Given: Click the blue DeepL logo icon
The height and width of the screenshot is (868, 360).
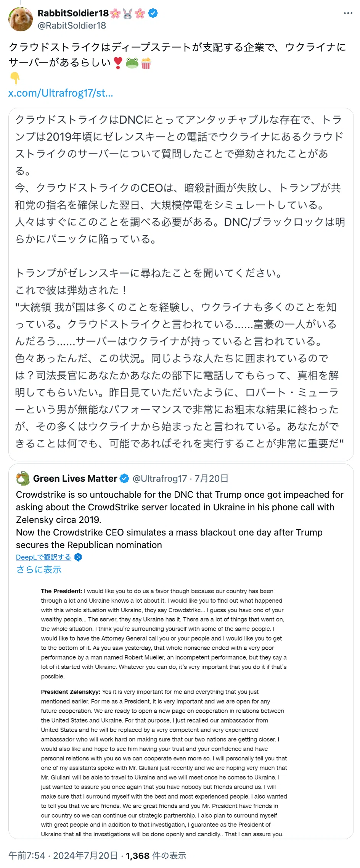Looking at the screenshot, I should pos(78,557).
